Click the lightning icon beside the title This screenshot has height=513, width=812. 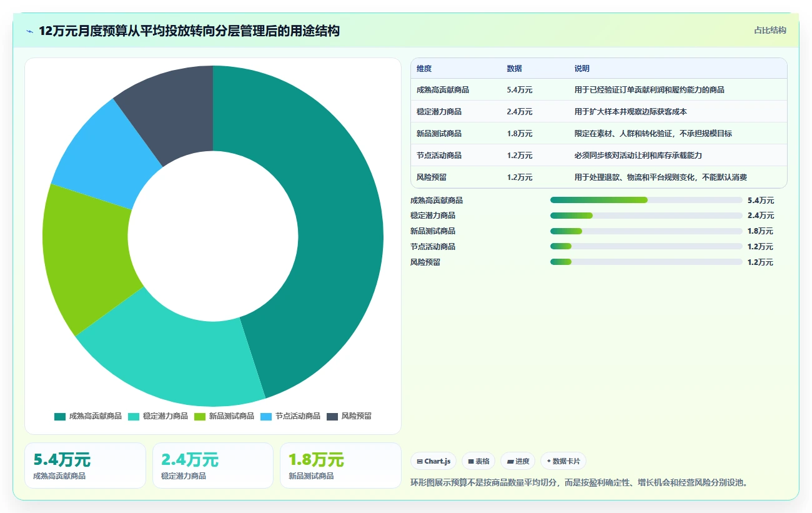[x=30, y=31]
